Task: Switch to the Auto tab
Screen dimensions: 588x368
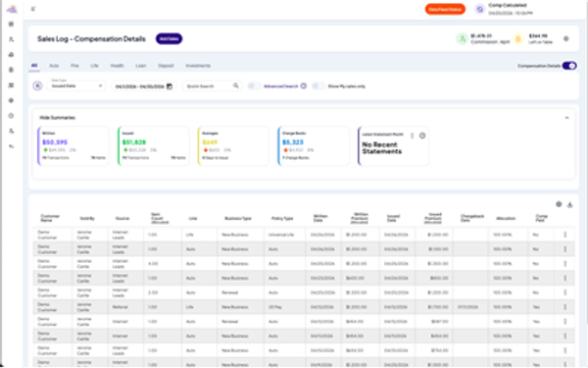Action: point(54,66)
